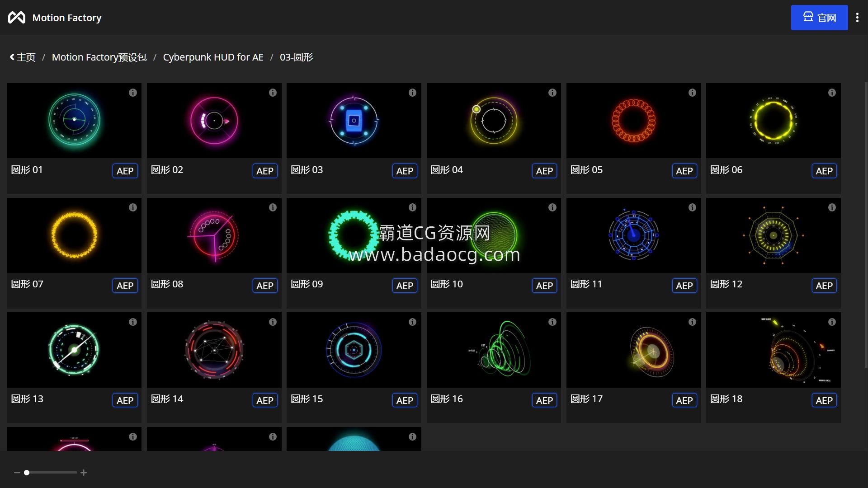Show info for 圆形 13

coord(132,322)
